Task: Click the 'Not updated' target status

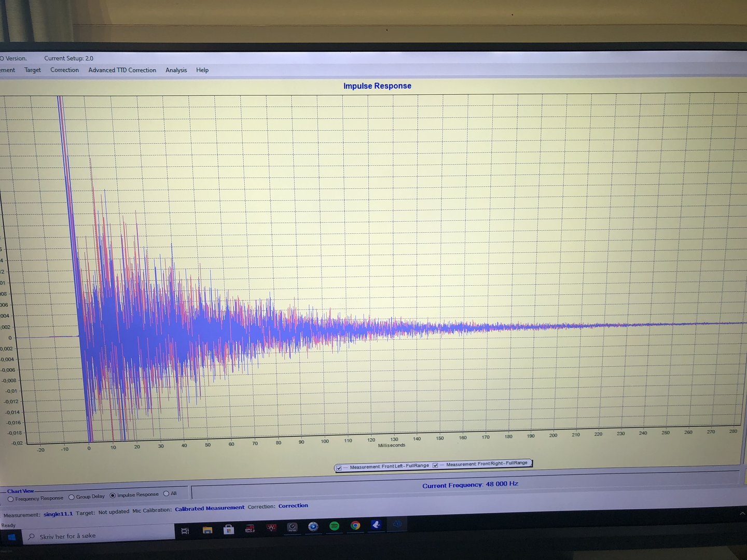Action: point(114,512)
